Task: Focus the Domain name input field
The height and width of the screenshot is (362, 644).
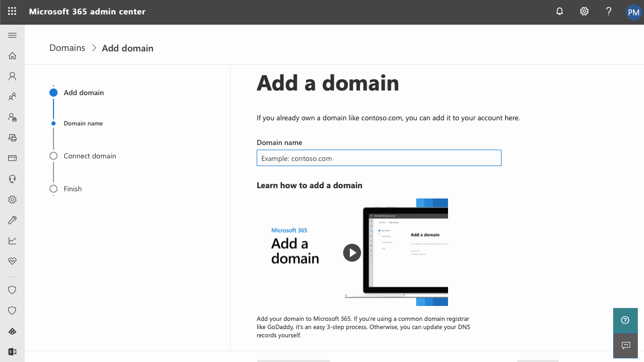Action: (379, 158)
